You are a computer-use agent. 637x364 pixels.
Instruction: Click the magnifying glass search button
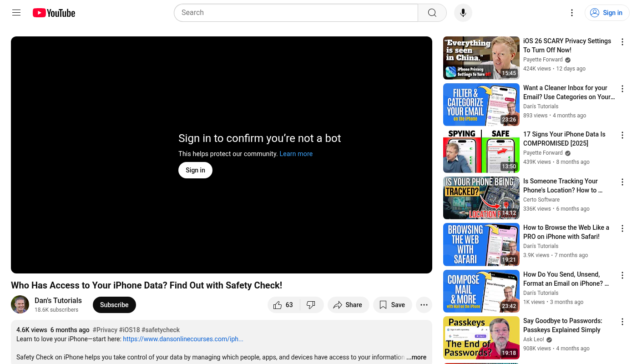pos(432,13)
